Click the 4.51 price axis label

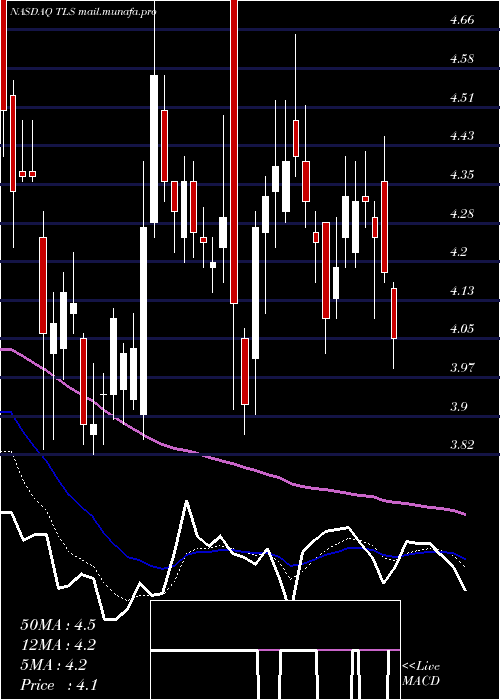[x=462, y=97]
